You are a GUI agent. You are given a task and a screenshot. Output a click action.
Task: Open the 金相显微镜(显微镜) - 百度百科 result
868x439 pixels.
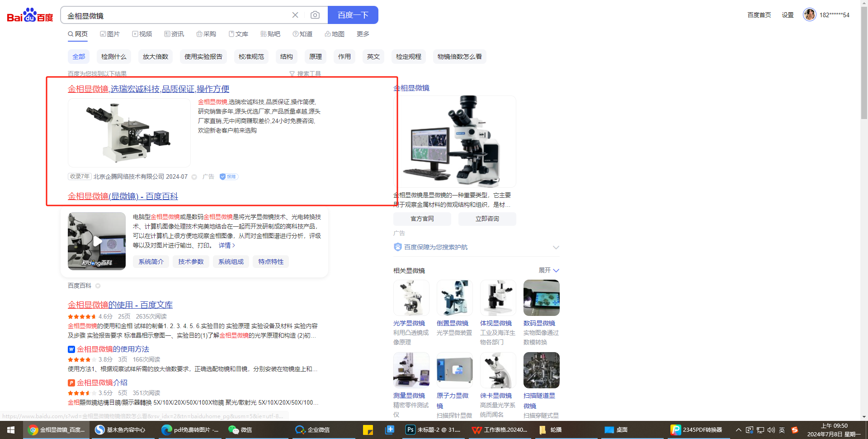point(123,196)
